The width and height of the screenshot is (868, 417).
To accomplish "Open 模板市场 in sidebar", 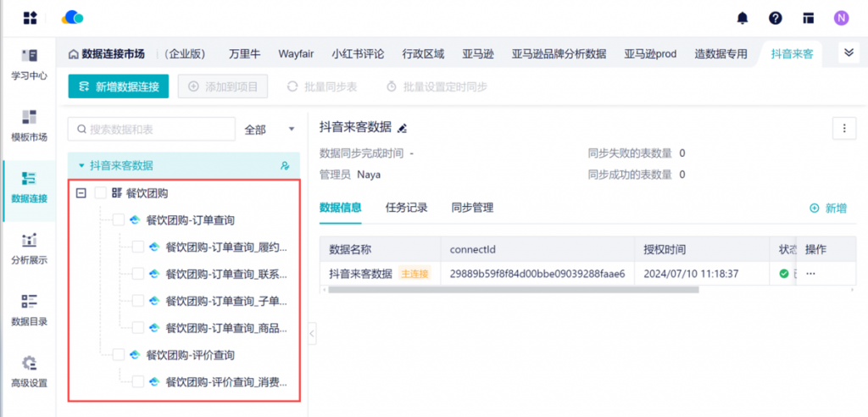I will pos(30,126).
